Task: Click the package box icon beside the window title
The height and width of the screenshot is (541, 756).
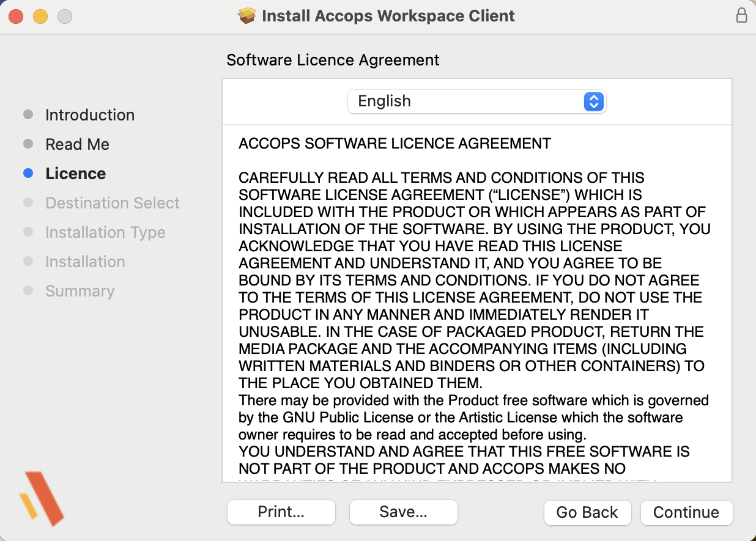Action: [x=246, y=16]
